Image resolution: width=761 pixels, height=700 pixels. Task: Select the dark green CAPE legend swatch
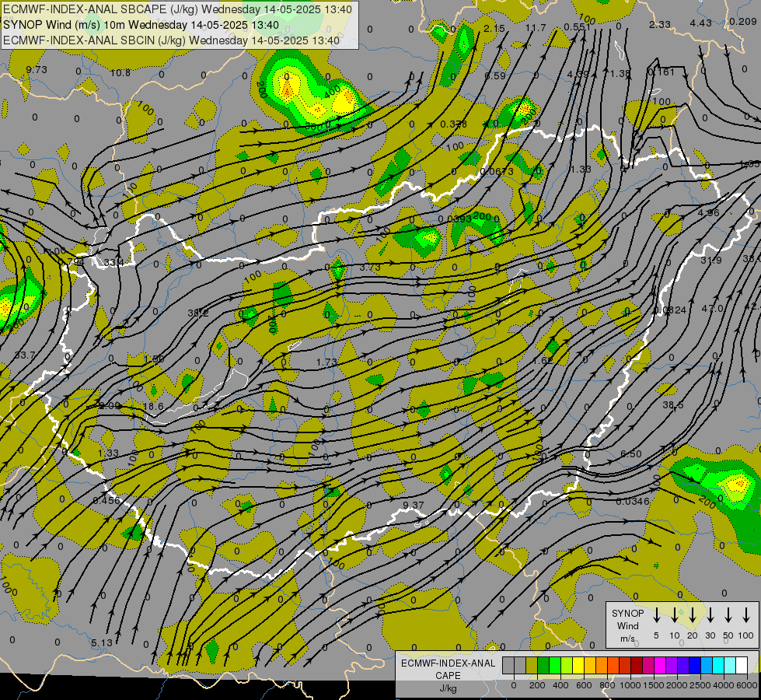(543, 665)
